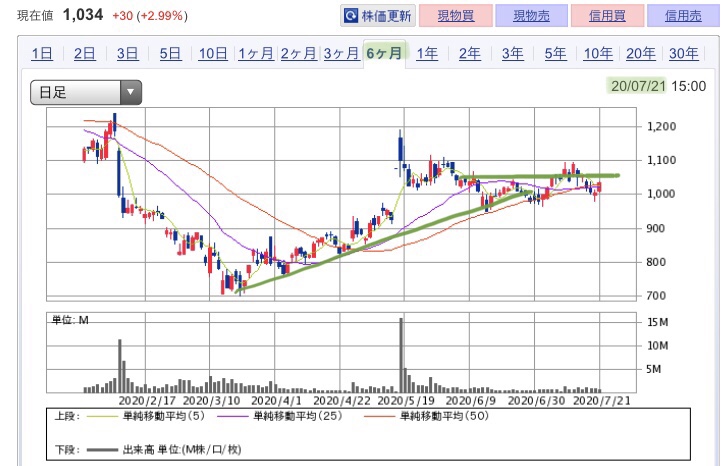
Task: Refresh stock price with 株価更新 button
Action: click(378, 16)
